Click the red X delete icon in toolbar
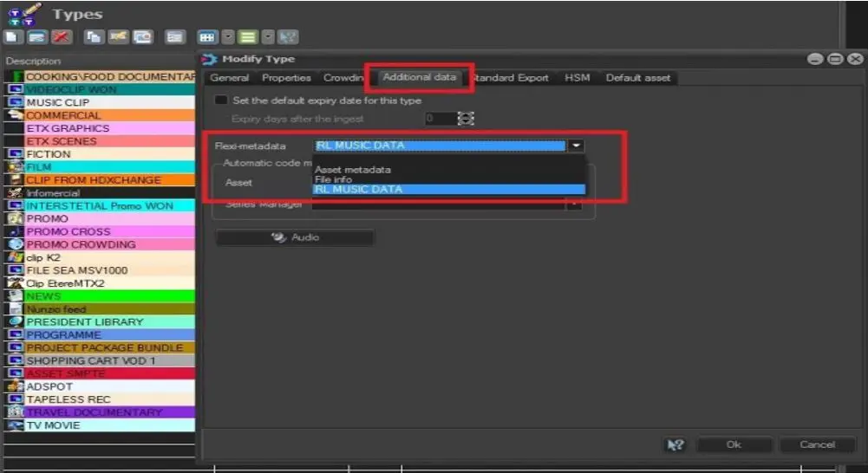868x473 pixels. (61, 37)
